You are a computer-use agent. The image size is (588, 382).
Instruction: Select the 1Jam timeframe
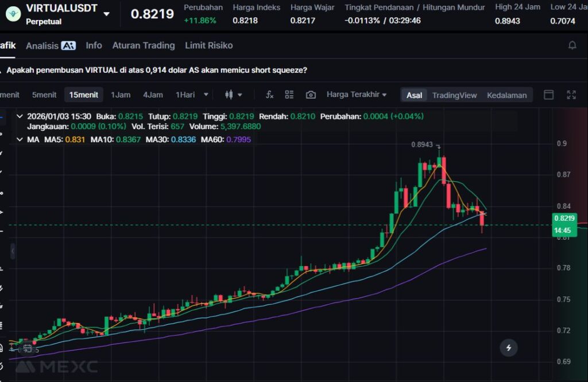tap(121, 95)
